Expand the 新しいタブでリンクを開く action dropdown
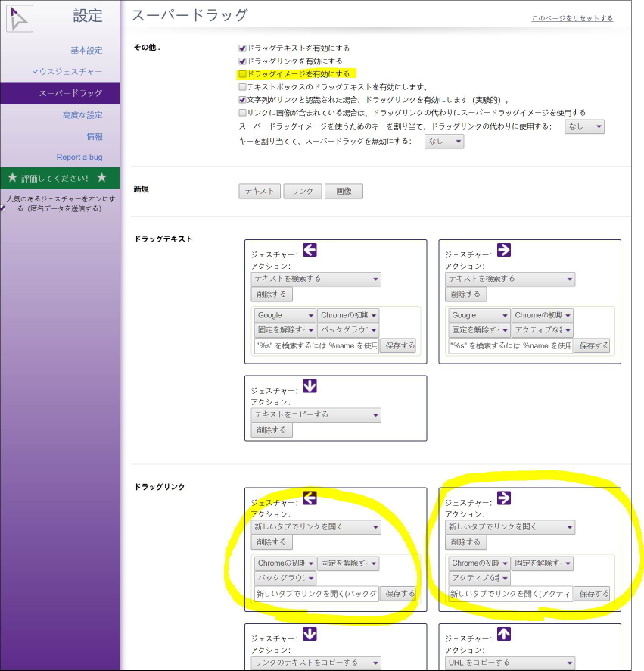Image resolution: width=644 pixels, height=671 pixels. tap(316, 527)
